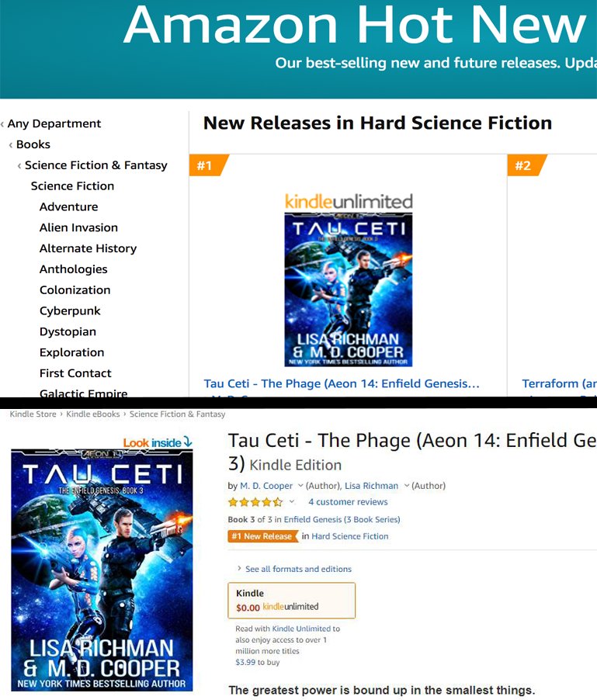Click the #2 rank badge
597x700 pixels.
pos(525,165)
